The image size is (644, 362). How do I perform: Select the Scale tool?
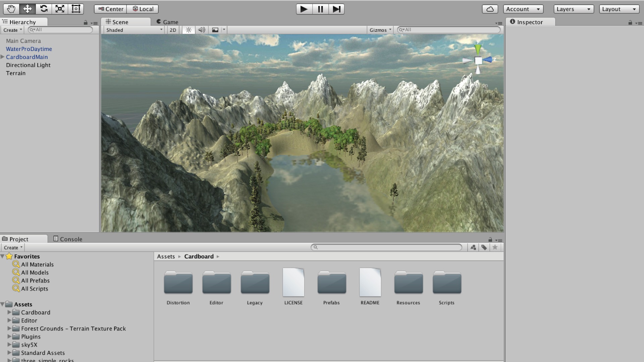point(60,9)
